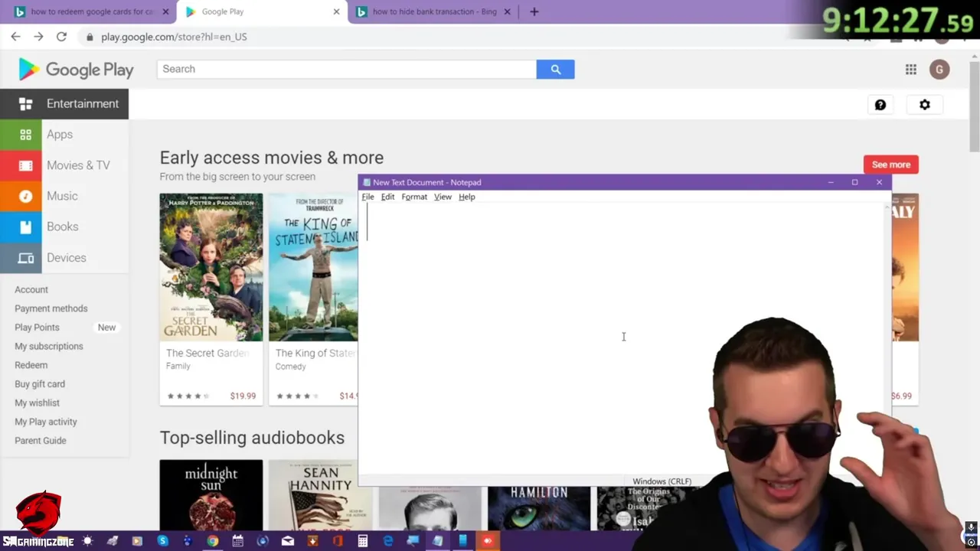Click the Google Play Search field
This screenshot has height=551, width=980.
347,69
